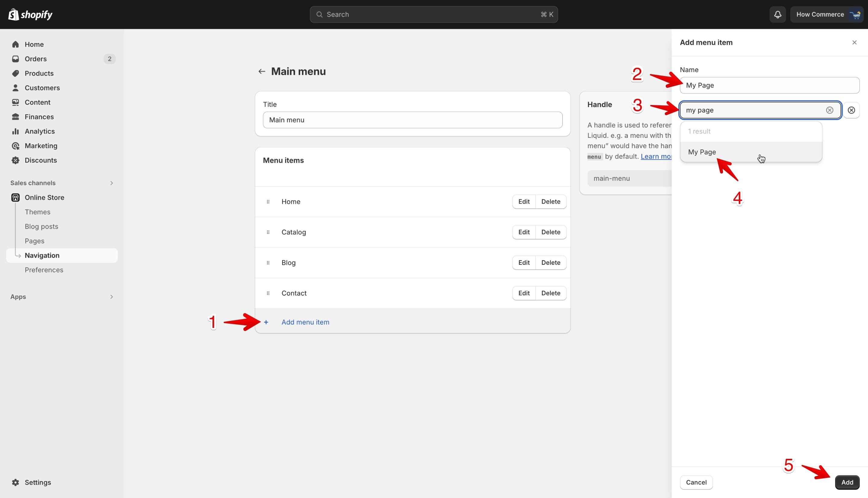Clear the link field text with inner X
The image size is (868, 498).
[829, 110]
